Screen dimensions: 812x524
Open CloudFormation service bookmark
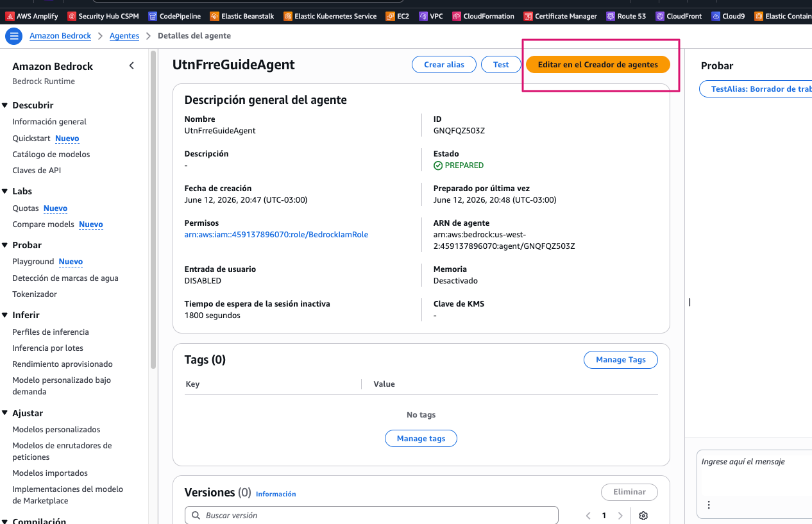click(x=483, y=16)
